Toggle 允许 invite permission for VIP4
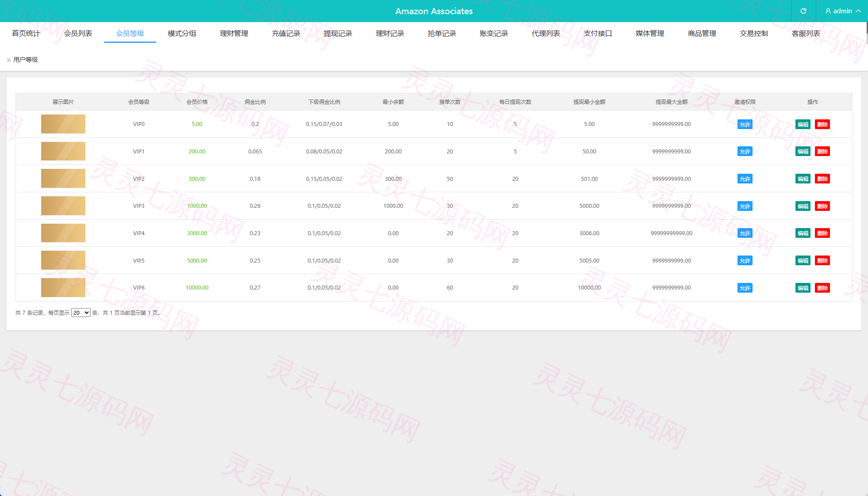Image resolution: width=868 pixels, height=496 pixels. (x=745, y=233)
